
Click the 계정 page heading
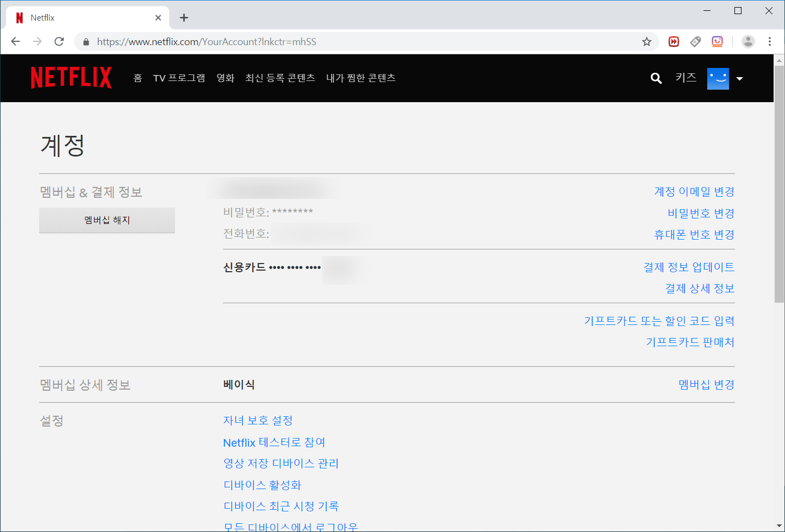tap(63, 145)
